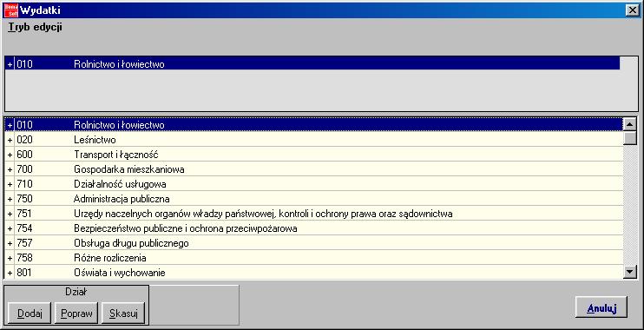Viewport: 644px width, 330px height.
Task: Expand the 710 Działalność usługowa node
Action: coord(10,184)
